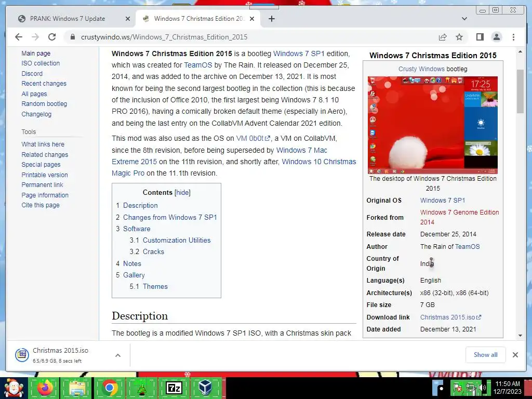The width and height of the screenshot is (532, 399).
Task: Jump to 3.2 Cracks section
Action: (x=147, y=252)
